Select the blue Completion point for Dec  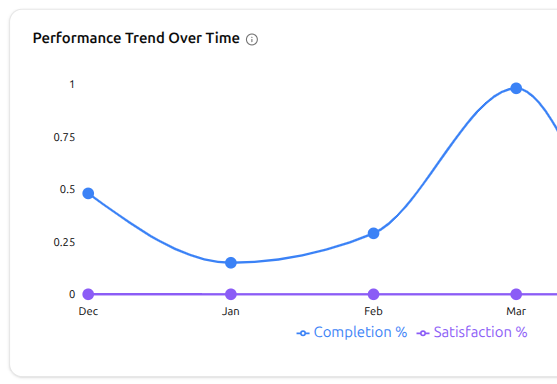88,194
